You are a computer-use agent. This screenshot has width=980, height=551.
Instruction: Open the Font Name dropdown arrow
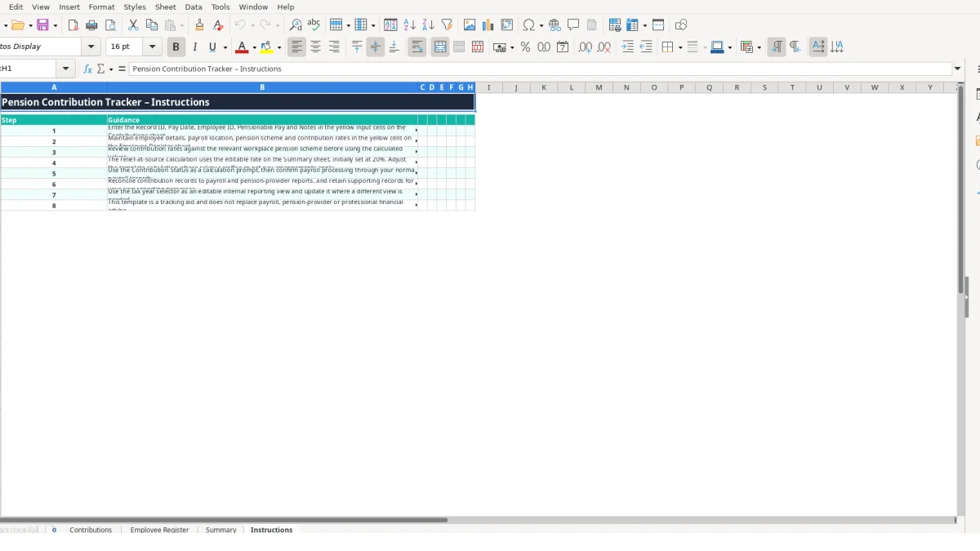click(x=91, y=47)
